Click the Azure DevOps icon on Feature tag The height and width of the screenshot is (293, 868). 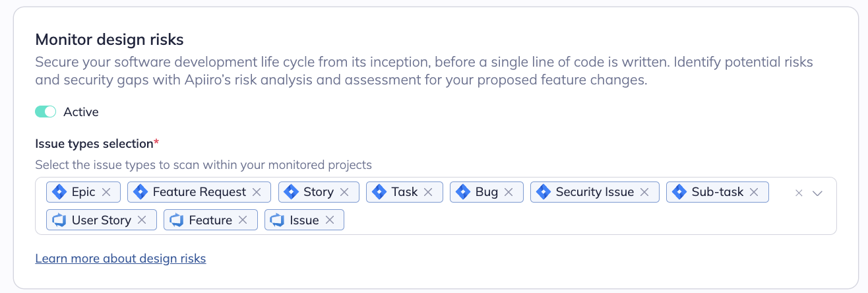(177, 220)
